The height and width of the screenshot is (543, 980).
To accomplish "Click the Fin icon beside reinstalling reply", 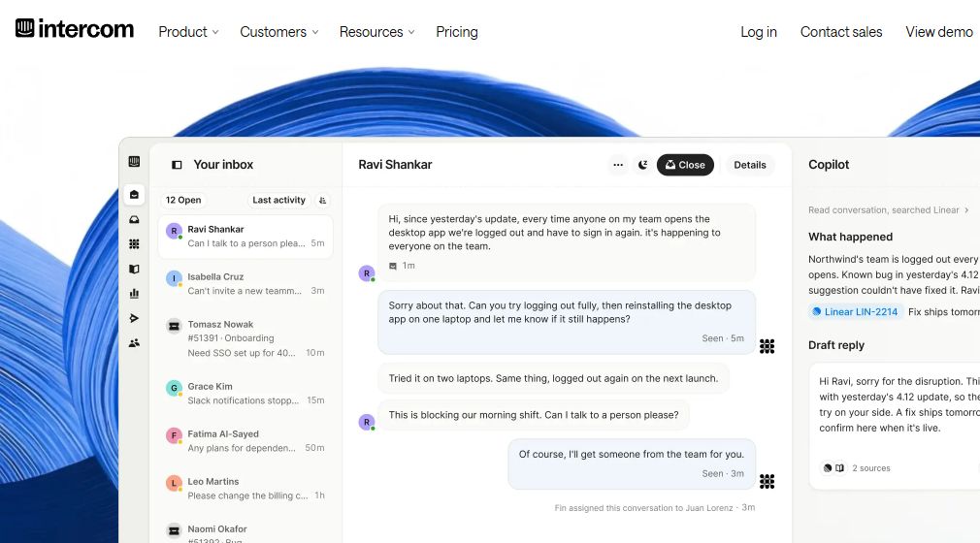I will [767, 346].
